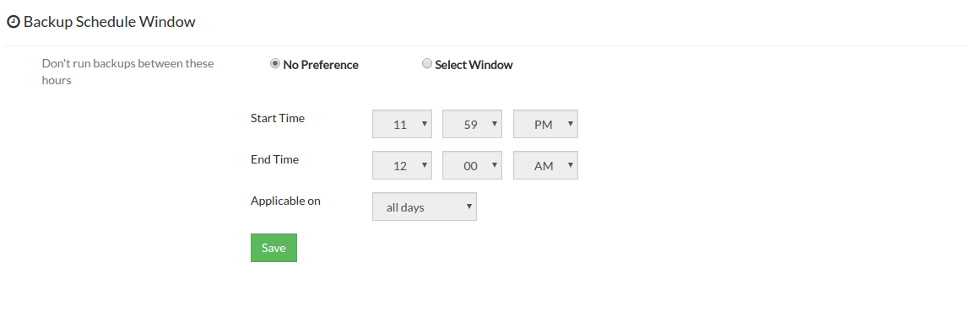The image size is (980, 311).
Task: Click the Applicable on field label
Action: coord(285,201)
